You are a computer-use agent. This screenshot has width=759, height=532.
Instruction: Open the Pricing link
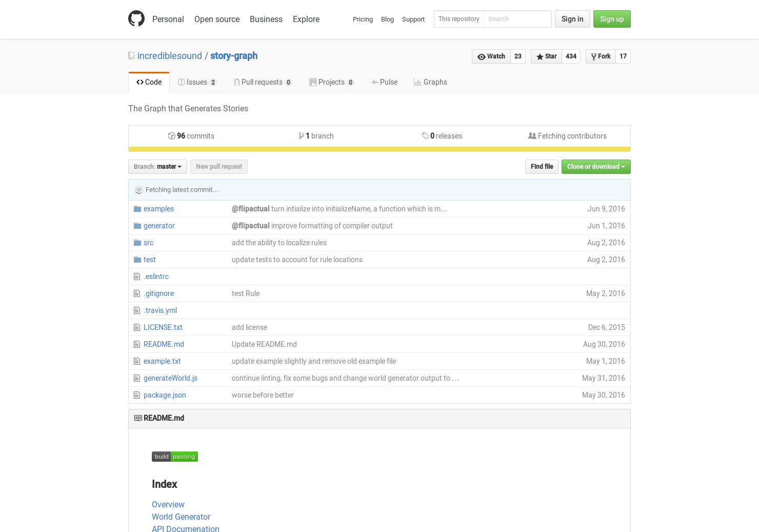[x=363, y=19]
